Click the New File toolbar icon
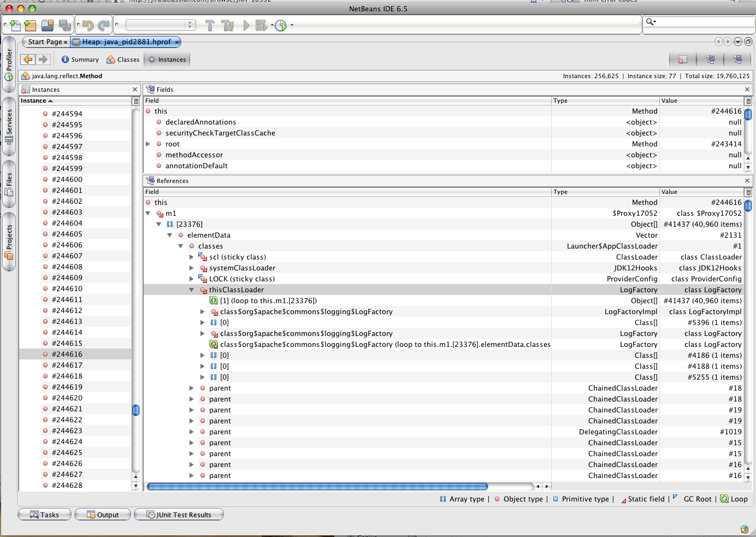 (15, 25)
